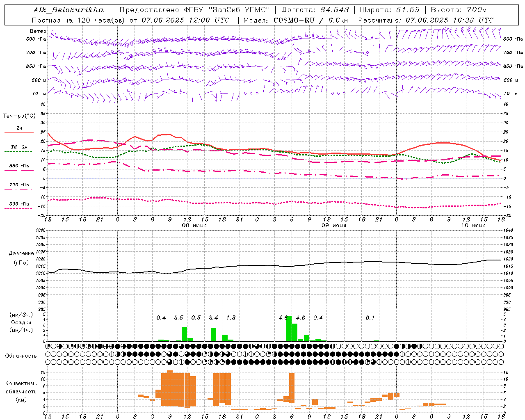The image size is (525, 420).
Task: Click the '09 июня' date label
Action: [334, 226]
